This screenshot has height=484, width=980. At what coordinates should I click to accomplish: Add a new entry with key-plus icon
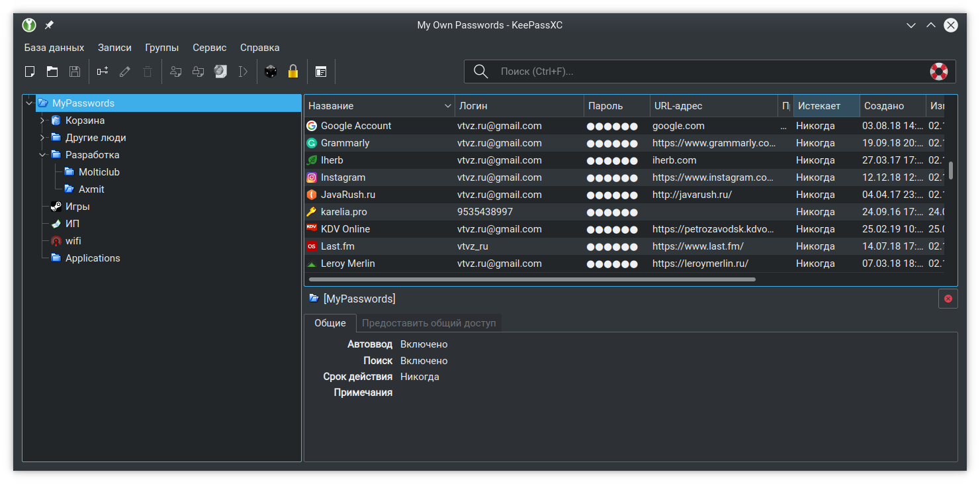click(x=103, y=72)
